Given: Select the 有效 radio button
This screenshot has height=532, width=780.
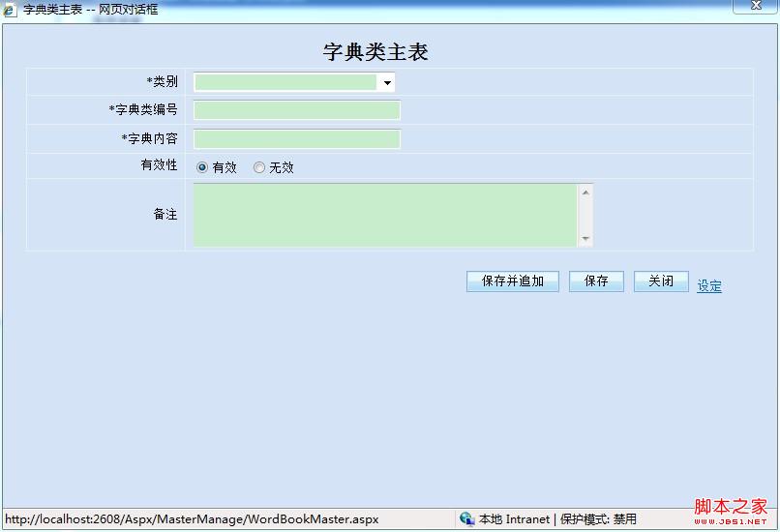Looking at the screenshot, I should tap(202, 167).
